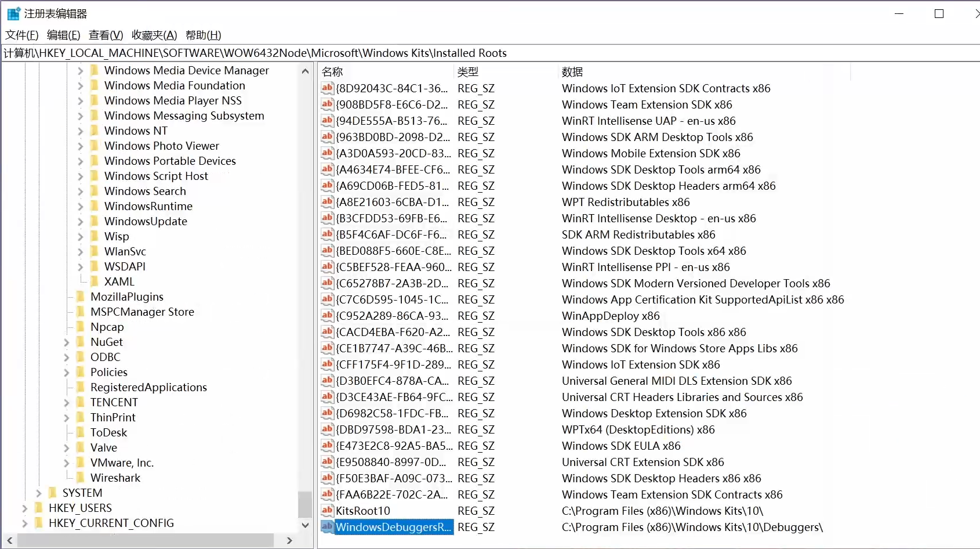Click the folder icon of NuGet key
Image resolution: width=980 pixels, height=549 pixels.
coord(81,342)
